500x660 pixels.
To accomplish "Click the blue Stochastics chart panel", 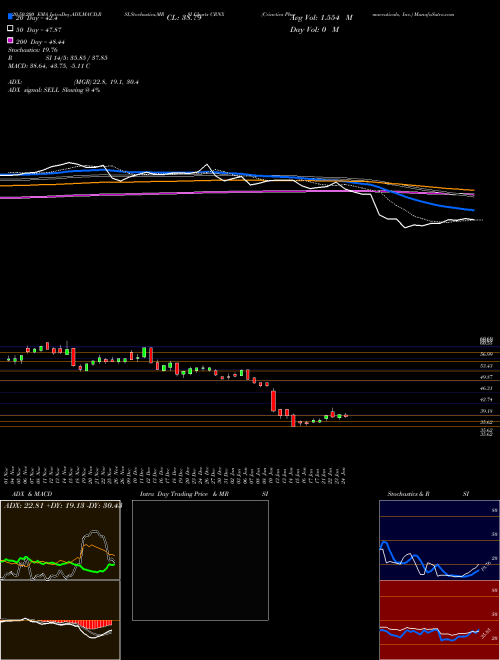I will (x=439, y=540).
